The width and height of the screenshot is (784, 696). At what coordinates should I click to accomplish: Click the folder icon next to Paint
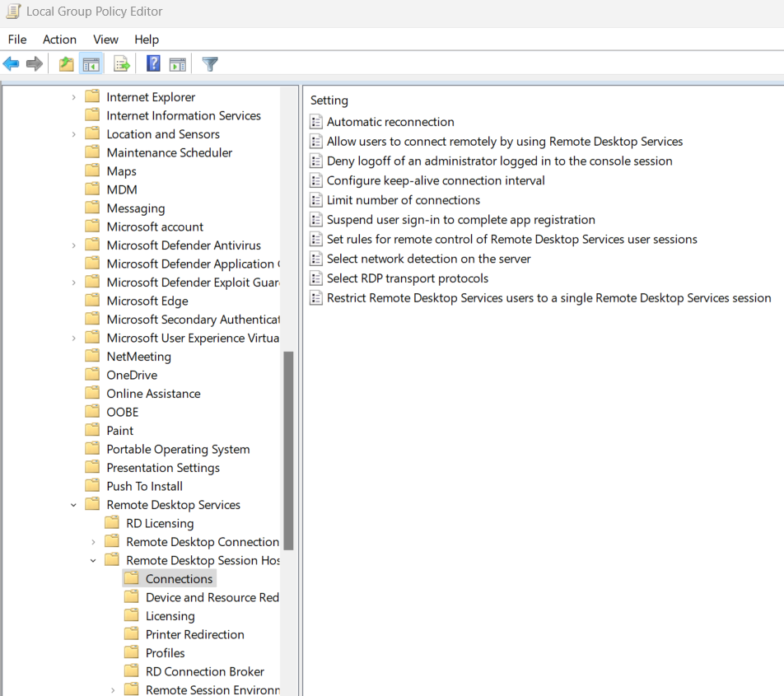pos(92,430)
